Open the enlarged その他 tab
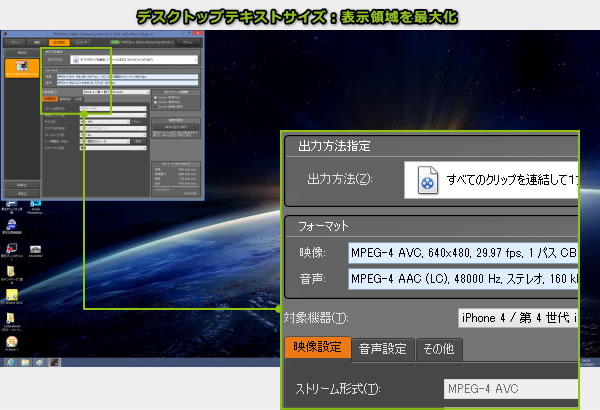 point(439,349)
